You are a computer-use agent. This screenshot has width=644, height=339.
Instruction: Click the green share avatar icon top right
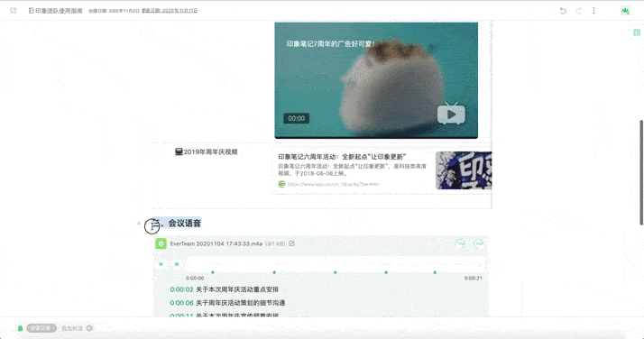point(625,11)
